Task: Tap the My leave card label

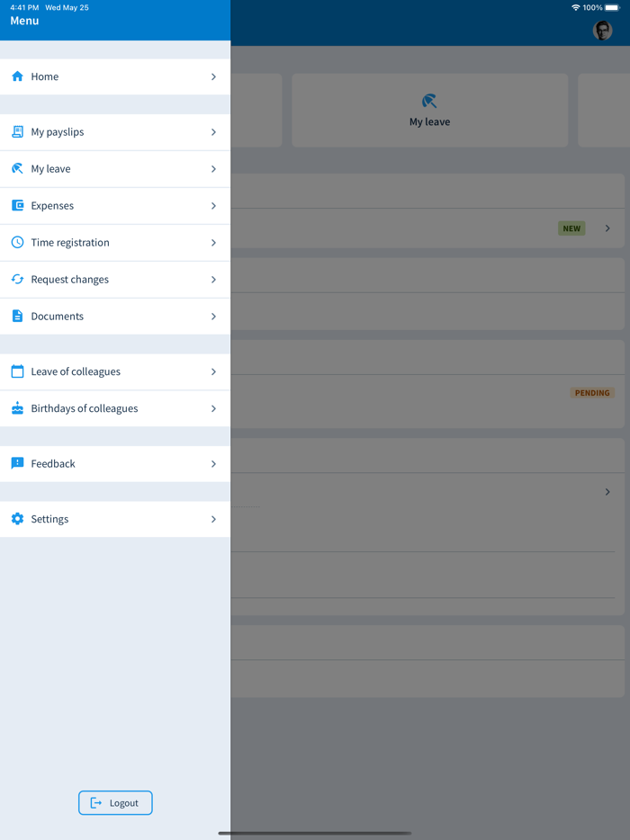Action: (429, 121)
